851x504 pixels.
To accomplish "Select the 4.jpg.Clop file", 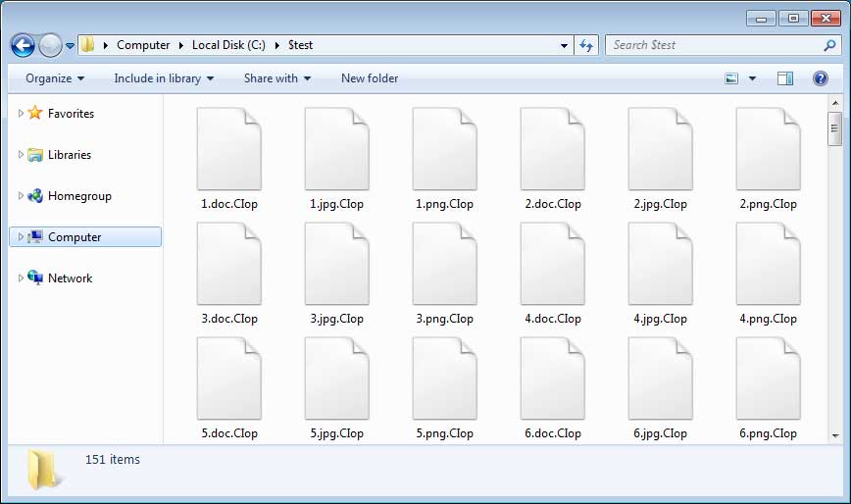I will (x=660, y=264).
